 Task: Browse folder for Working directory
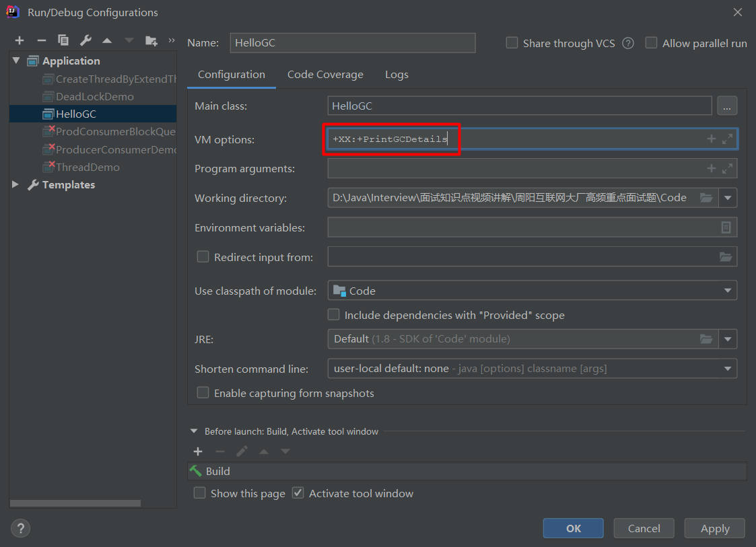[706, 198]
